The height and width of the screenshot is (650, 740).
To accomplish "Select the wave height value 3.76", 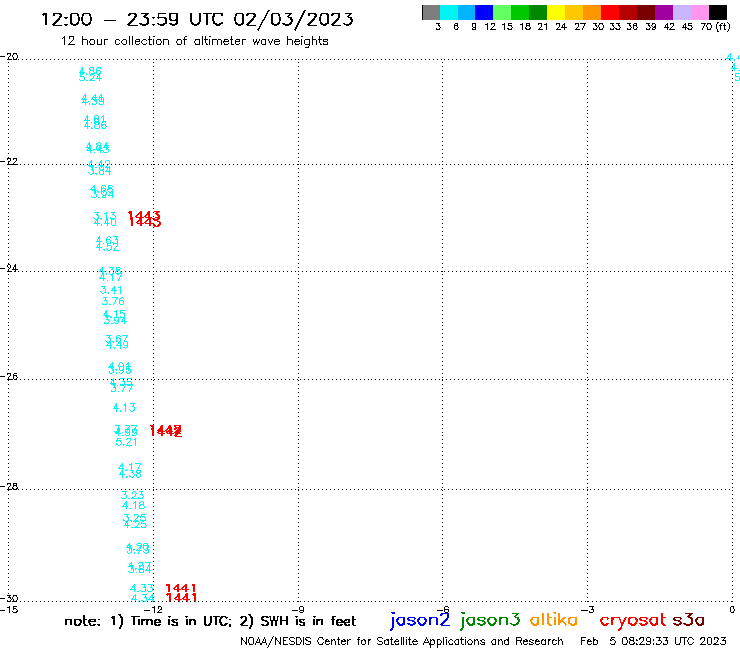I will (x=113, y=301).
